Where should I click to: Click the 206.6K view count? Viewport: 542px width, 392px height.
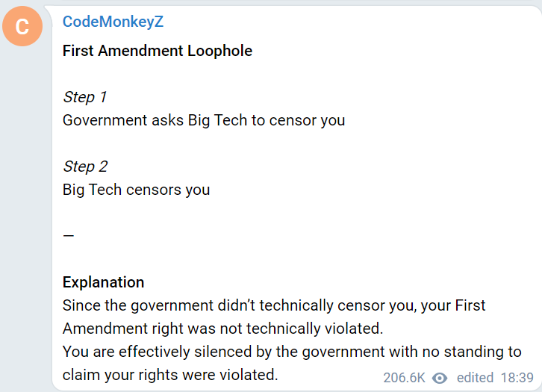(x=404, y=378)
